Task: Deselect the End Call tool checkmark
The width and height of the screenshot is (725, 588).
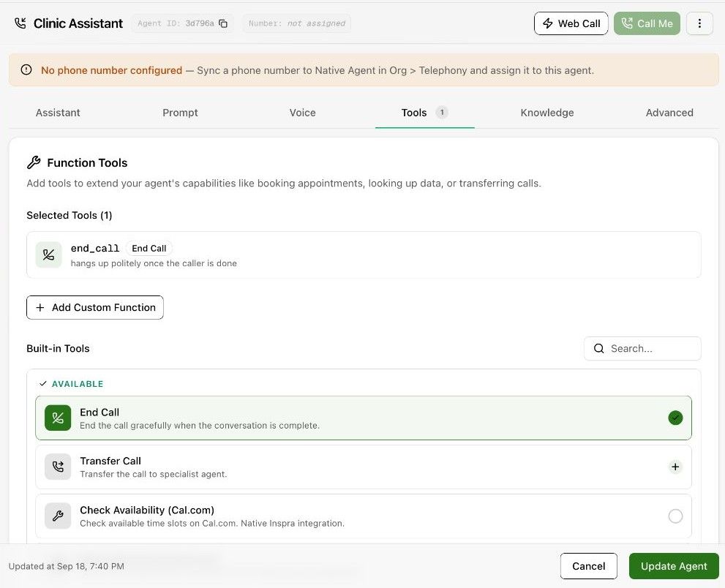Action: tap(675, 418)
